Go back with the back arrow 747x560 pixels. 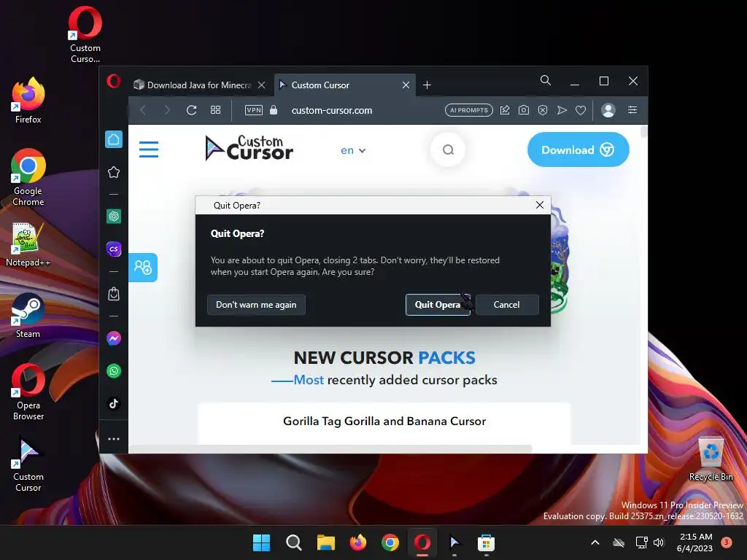pos(143,111)
